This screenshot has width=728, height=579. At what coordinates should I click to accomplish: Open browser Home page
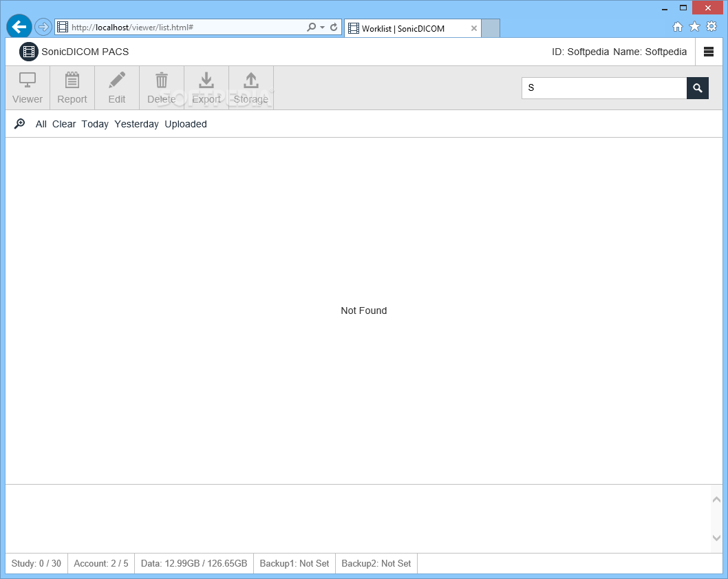pos(677,27)
